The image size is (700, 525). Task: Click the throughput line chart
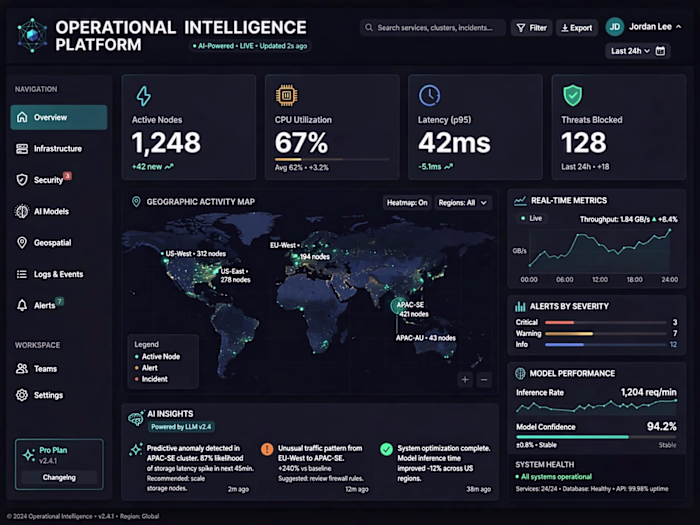[599, 250]
